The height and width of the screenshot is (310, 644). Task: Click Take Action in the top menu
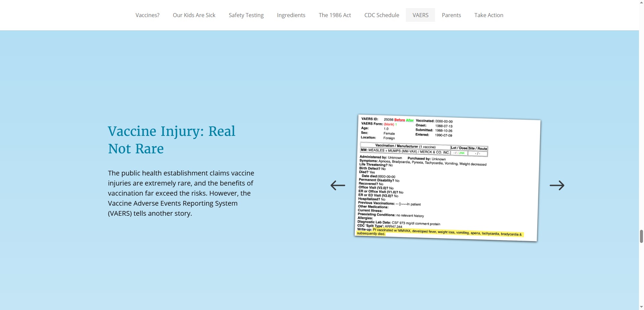coord(488,15)
